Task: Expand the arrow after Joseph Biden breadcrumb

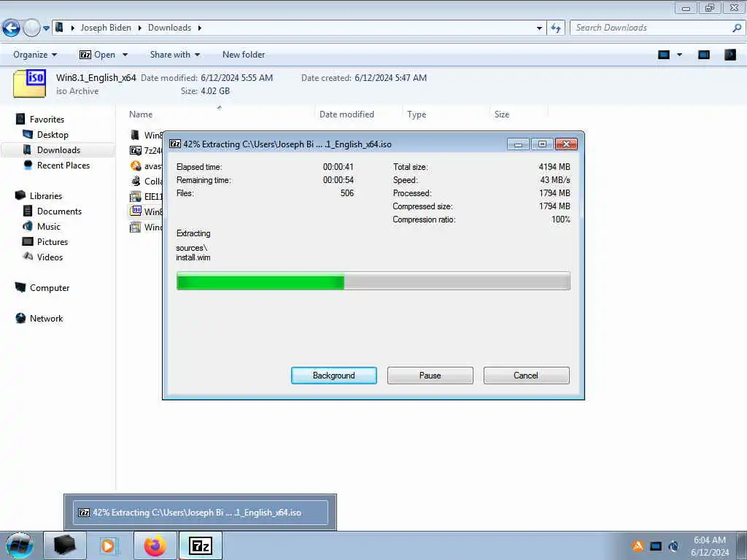Action: click(139, 28)
